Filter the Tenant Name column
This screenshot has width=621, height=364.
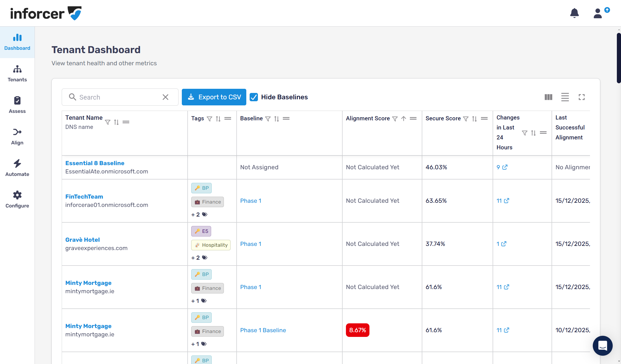(x=108, y=122)
